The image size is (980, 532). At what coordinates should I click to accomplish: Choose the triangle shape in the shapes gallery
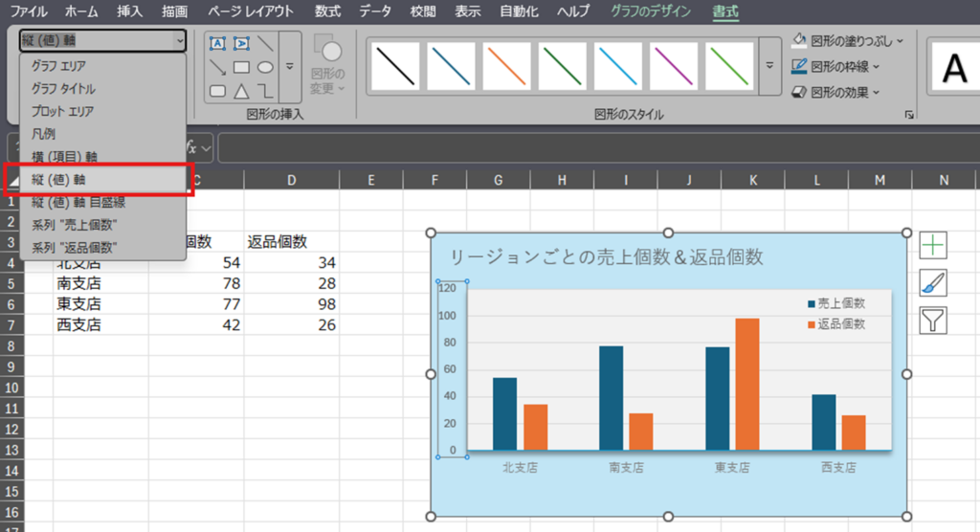[241, 91]
